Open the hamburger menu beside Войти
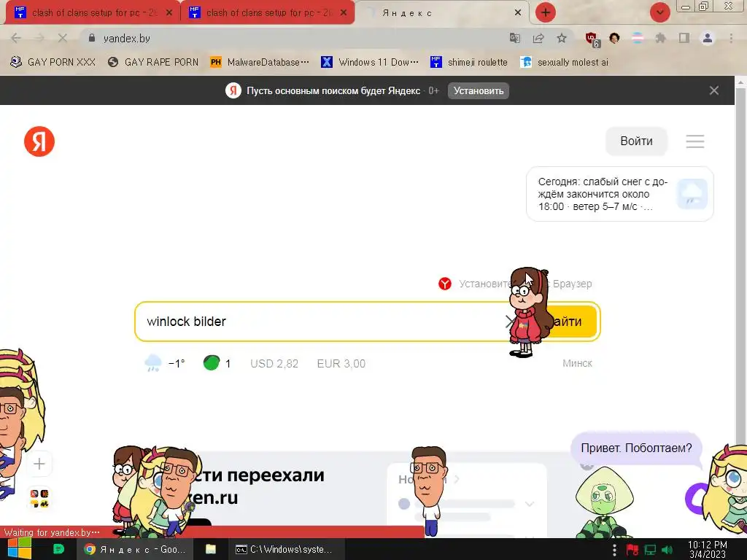 695,141
